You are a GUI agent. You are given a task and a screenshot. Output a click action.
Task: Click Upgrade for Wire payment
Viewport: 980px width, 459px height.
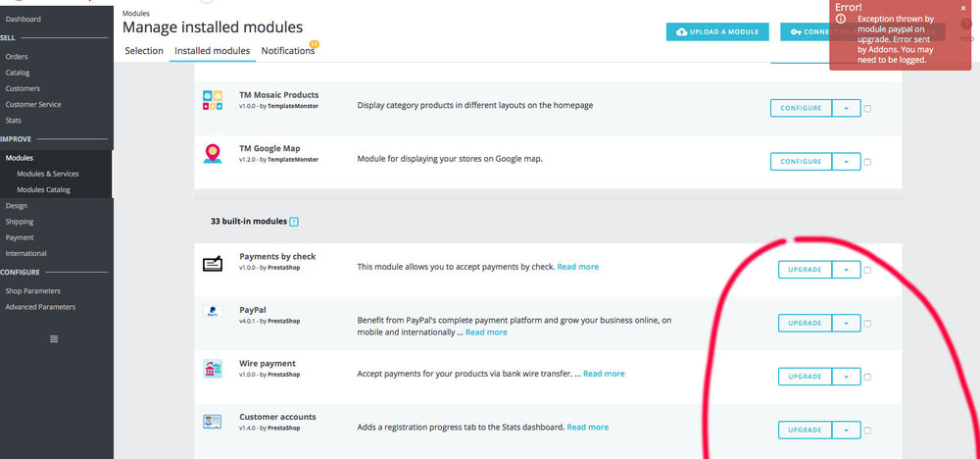click(x=805, y=377)
